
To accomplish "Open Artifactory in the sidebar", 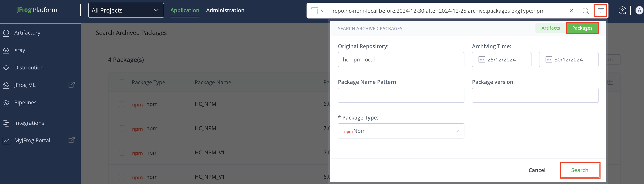I will click(x=27, y=33).
